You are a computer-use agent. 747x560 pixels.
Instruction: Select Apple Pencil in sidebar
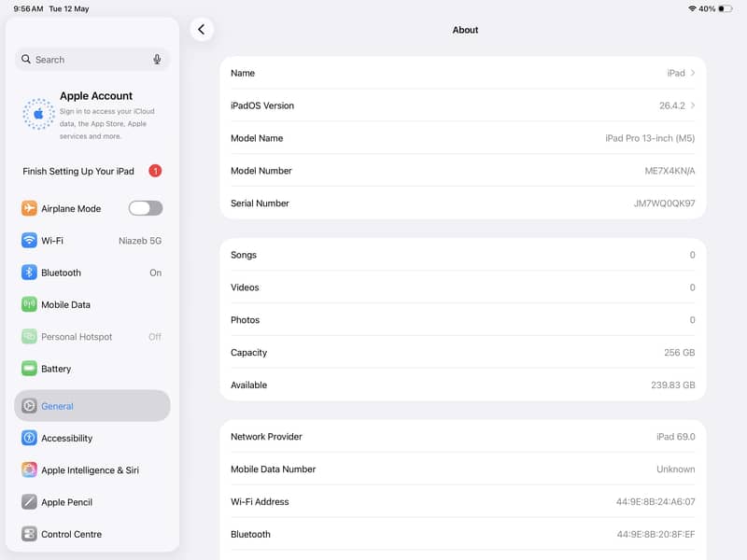[x=92, y=502]
